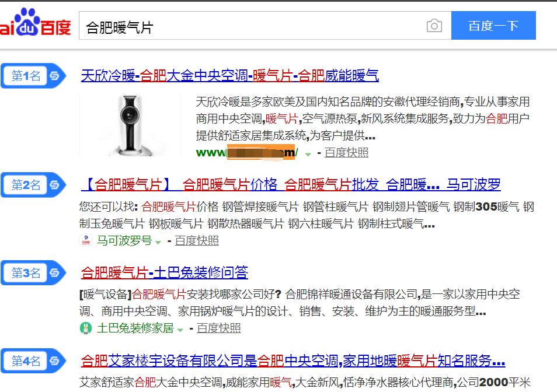557x392 pixels.
Task: Expand dropdown arrow next to 马可波罗号
Action: pos(158,242)
